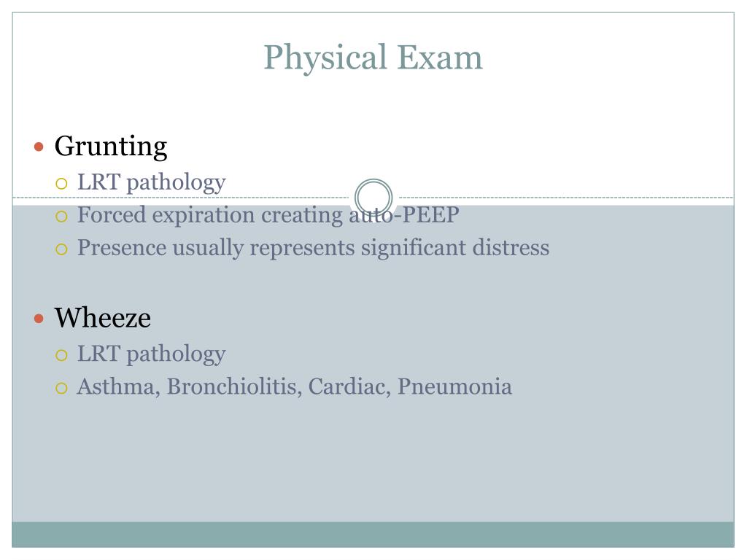The width and height of the screenshot is (747, 560).
Task: Select the Grunting heading text
Action: pos(111,146)
